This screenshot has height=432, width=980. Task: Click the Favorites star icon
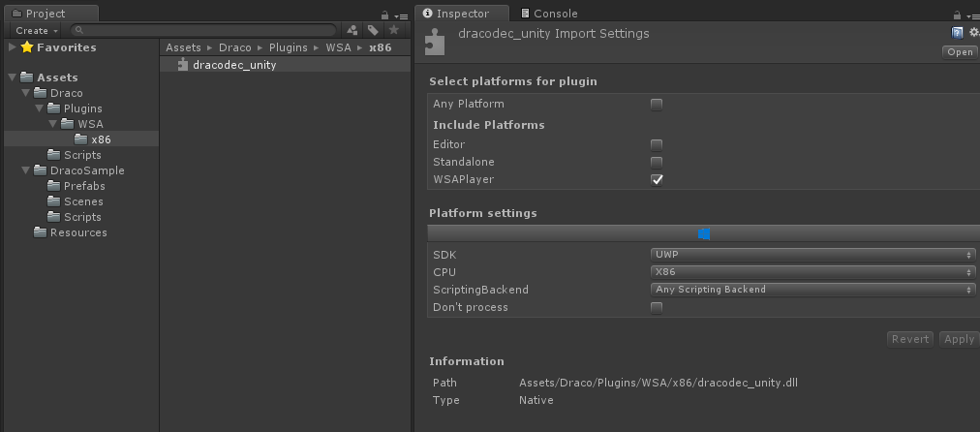[x=27, y=46]
